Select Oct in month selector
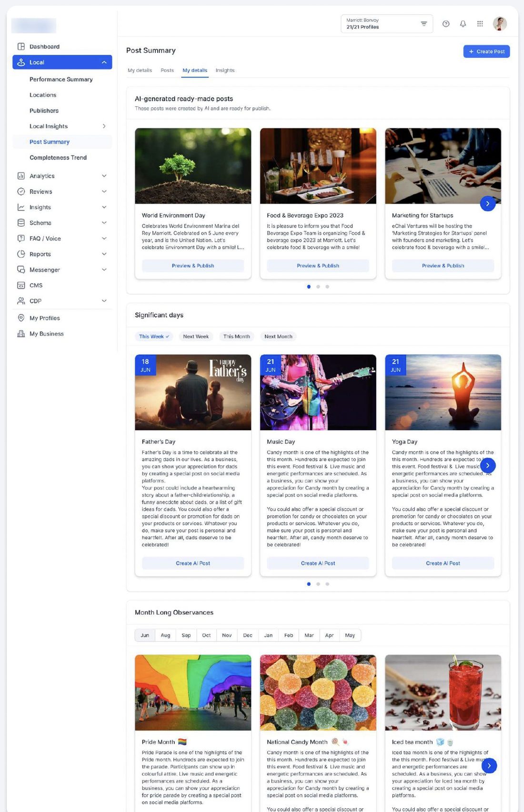524x812 pixels. pyautogui.click(x=206, y=635)
